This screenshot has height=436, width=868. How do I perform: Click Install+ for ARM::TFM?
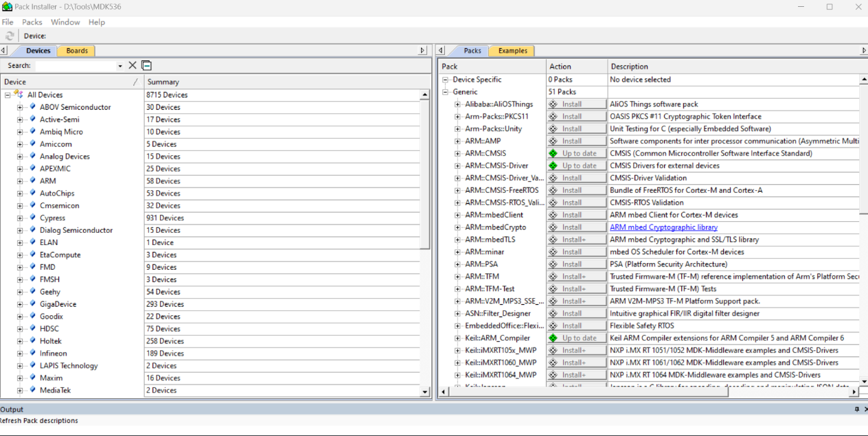[x=577, y=277]
